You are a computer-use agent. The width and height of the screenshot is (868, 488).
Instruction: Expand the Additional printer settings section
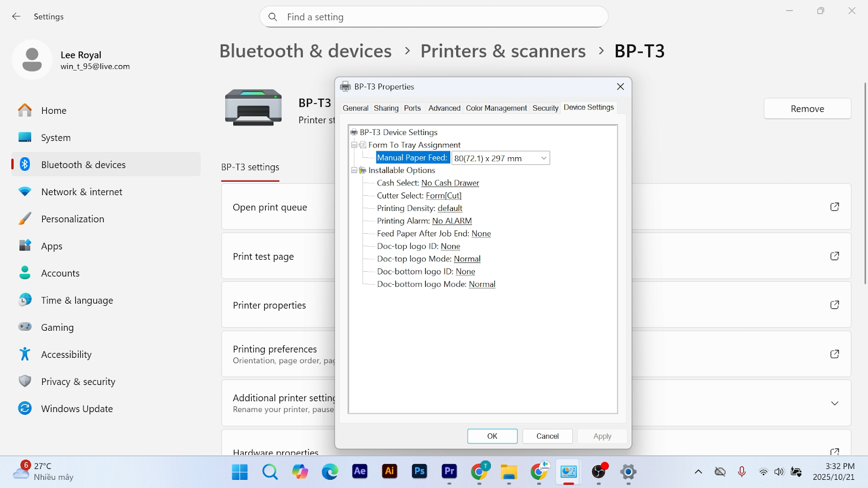coord(834,403)
